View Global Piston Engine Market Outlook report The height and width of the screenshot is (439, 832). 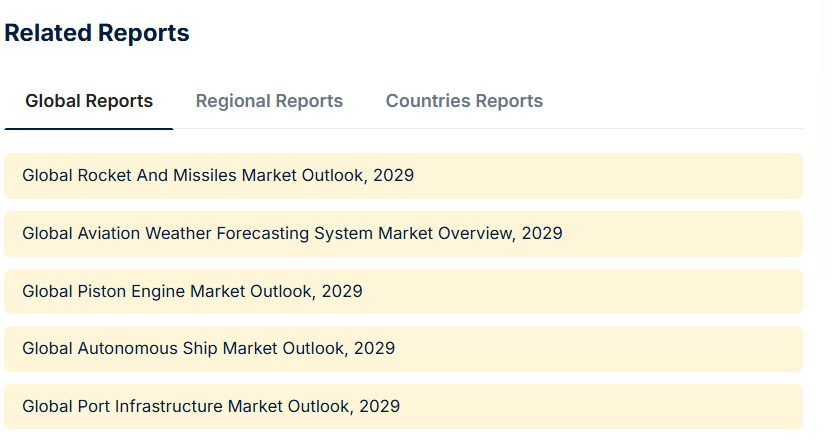192,292
